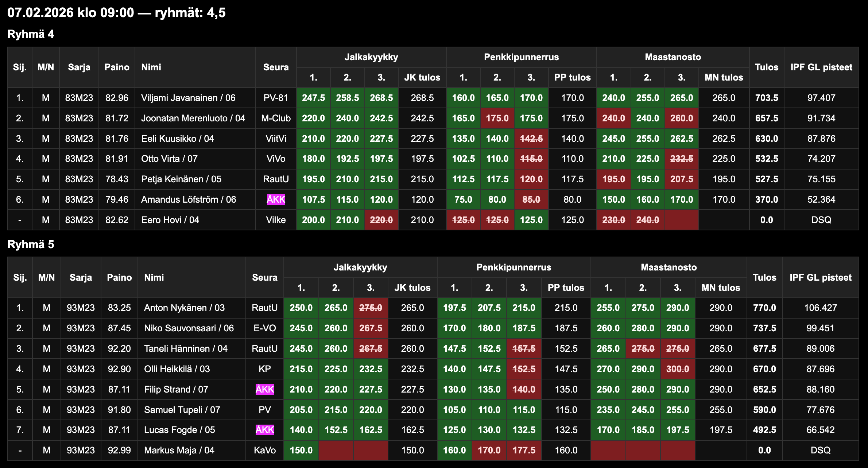Select the Ryhmä 4 heading
The width and height of the screenshot is (868, 468).
tap(31, 34)
